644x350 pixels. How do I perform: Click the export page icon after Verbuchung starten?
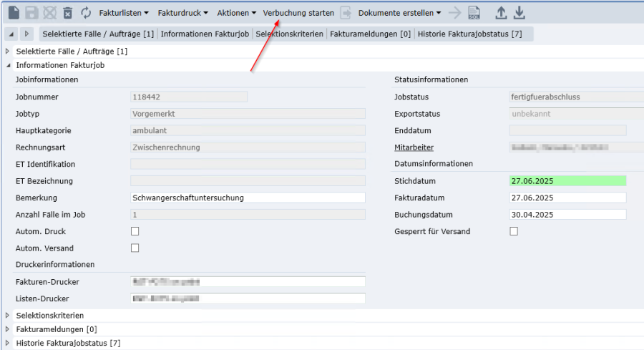[346, 13]
